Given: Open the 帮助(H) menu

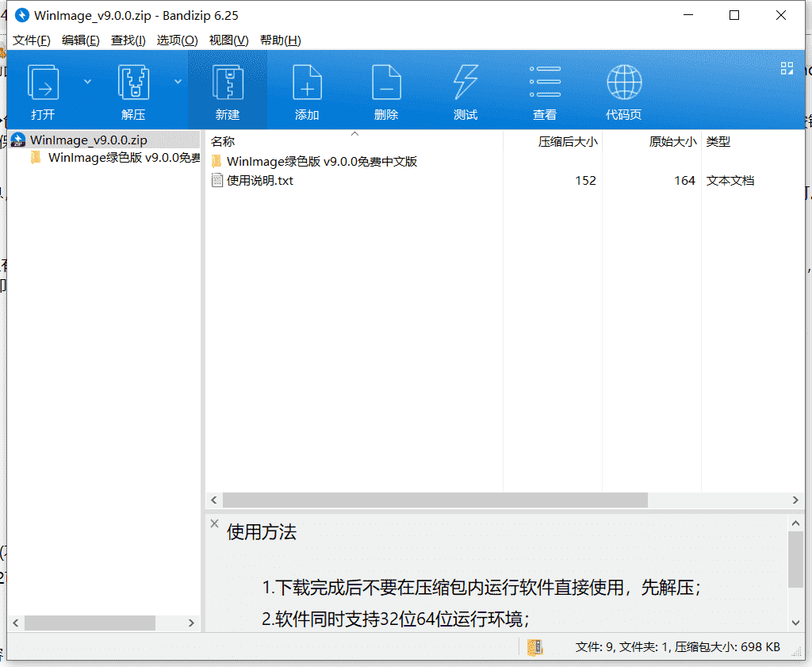Looking at the screenshot, I should [280, 40].
